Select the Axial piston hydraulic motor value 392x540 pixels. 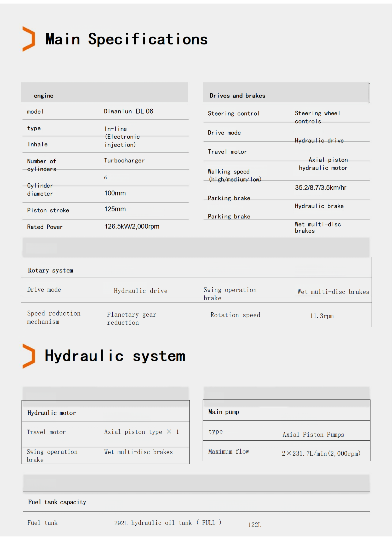coord(323,164)
